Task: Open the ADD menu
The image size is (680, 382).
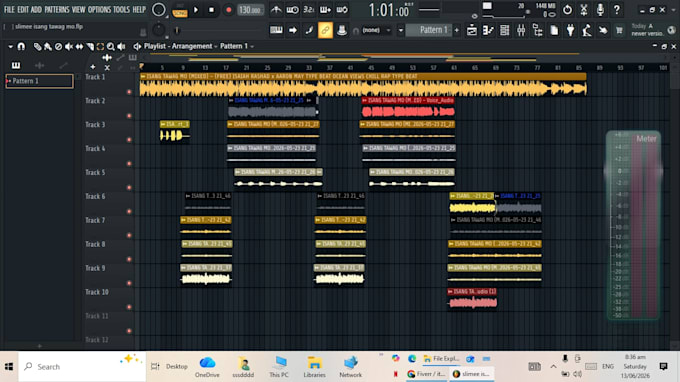Action: 36,9
